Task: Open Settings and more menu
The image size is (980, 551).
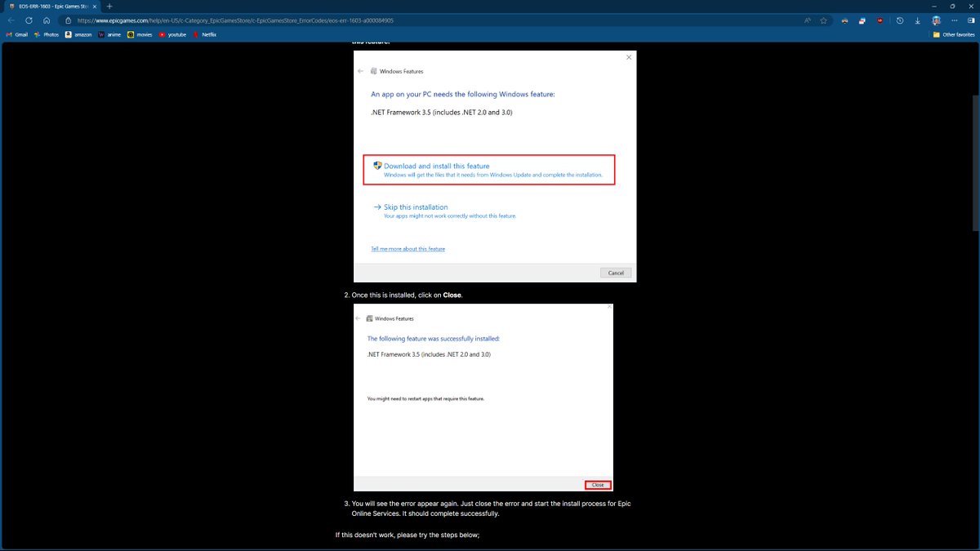Action: pyautogui.click(x=955, y=20)
